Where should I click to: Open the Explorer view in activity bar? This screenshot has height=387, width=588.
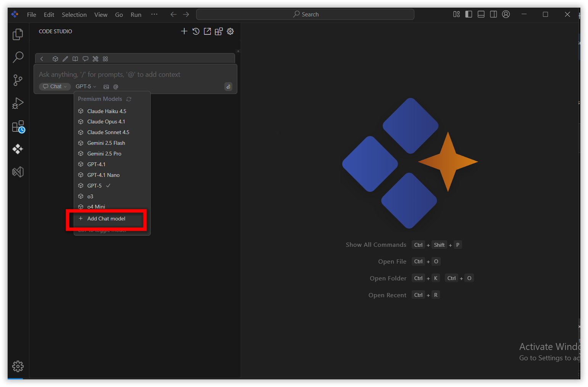pos(18,34)
